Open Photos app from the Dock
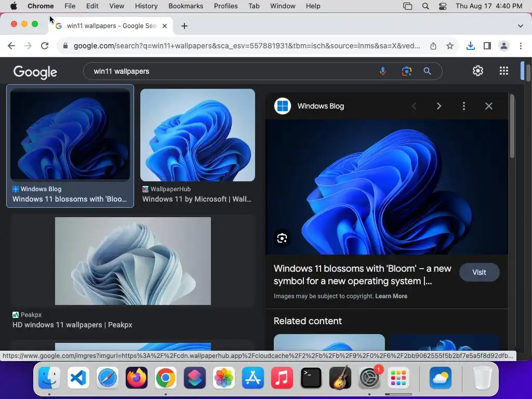The image size is (532, 399). pyautogui.click(x=224, y=378)
